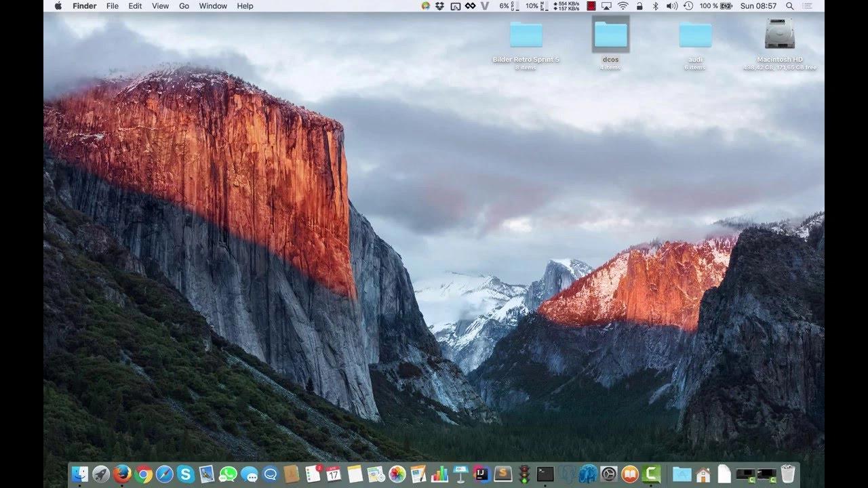Open Firefox from the dock
Viewport: 868px width, 488px height.
(x=122, y=474)
